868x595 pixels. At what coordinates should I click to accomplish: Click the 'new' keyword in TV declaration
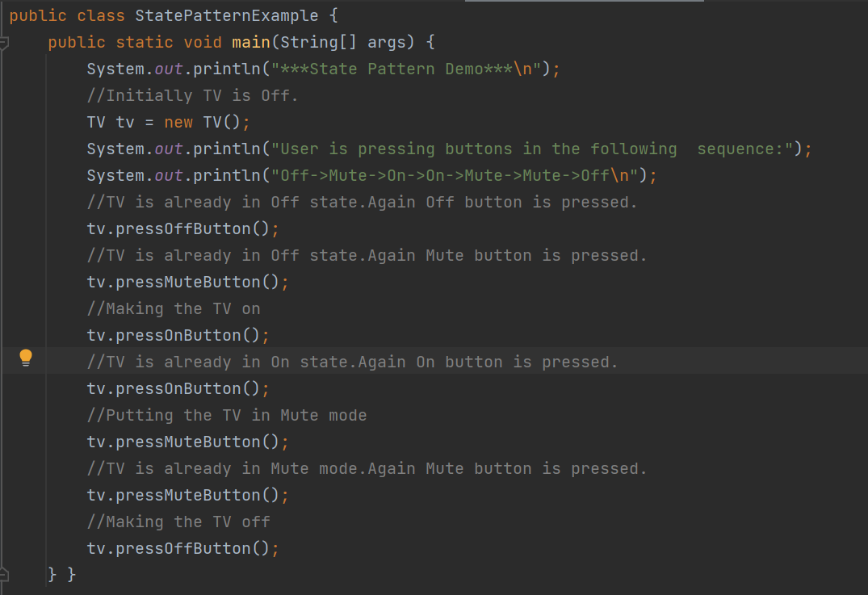tap(178, 123)
